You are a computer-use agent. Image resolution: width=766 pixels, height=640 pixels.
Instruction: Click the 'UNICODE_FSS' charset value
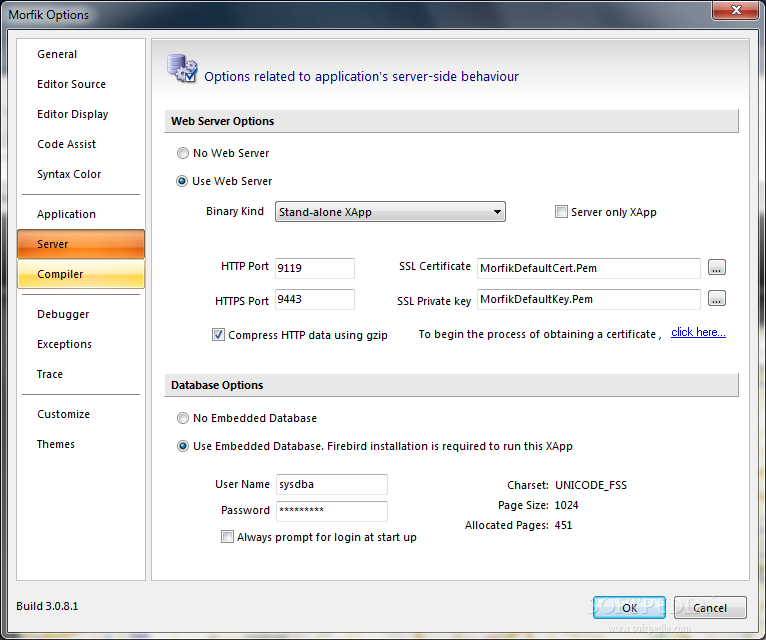point(591,485)
